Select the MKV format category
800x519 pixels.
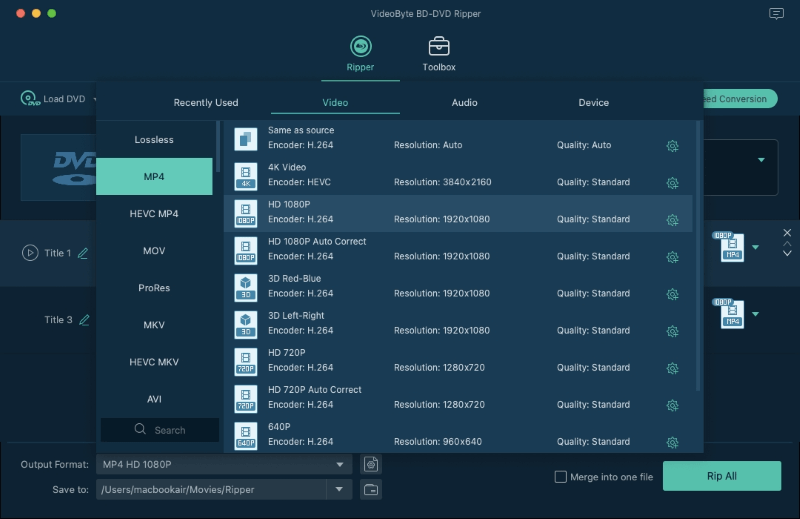(x=154, y=325)
